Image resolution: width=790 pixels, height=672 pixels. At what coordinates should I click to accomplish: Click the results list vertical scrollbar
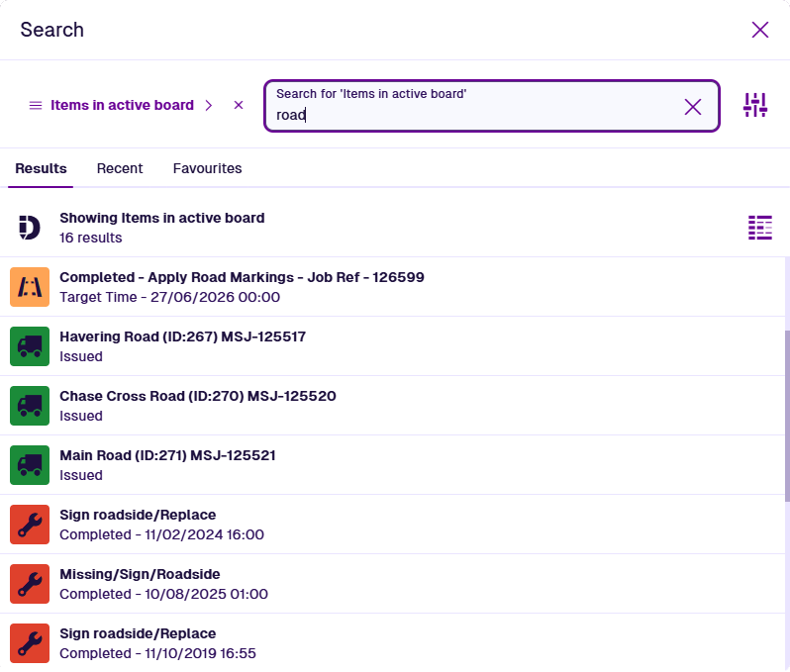click(786, 445)
